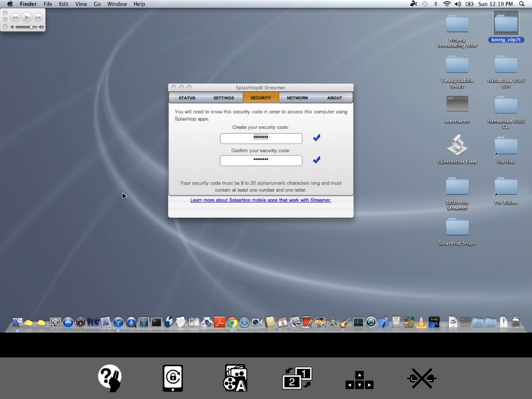532x399 pixels.
Task: Open iMovie star icon in dock
Action: (333, 322)
